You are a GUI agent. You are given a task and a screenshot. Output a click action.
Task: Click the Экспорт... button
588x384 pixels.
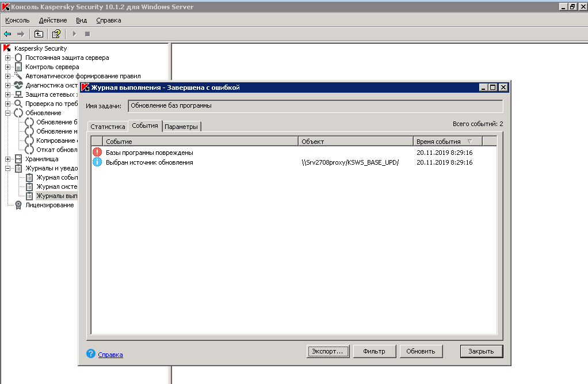[328, 351]
